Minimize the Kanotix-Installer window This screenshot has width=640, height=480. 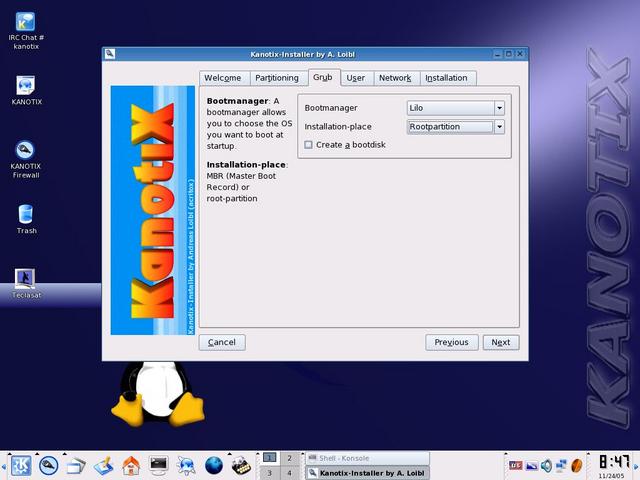[498, 54]
